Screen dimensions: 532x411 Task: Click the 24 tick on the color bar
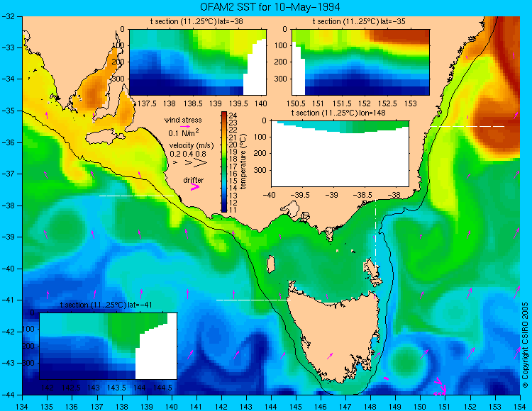pos(233,115)
